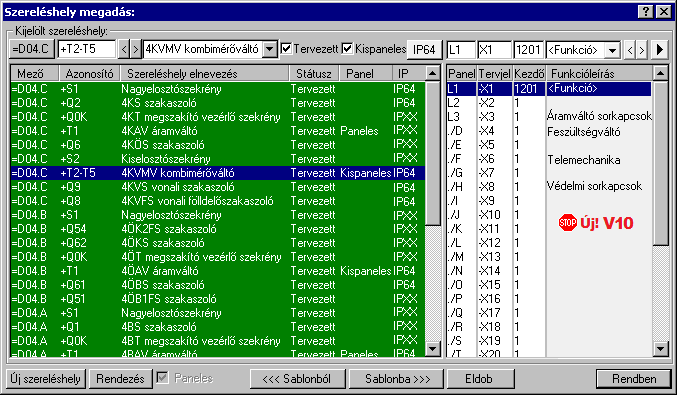Select the -X10 row in right list
The width and height of the screenshot is (677, 395).
point(549,215)
